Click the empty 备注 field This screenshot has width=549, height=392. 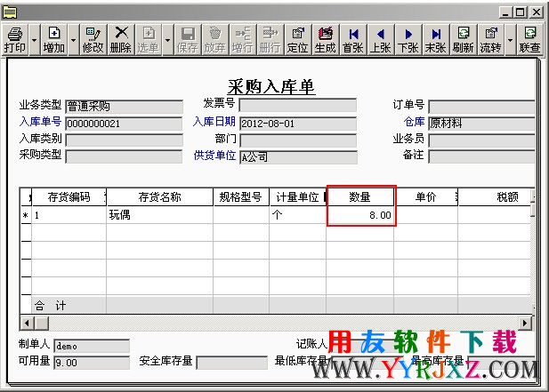coord(482,156)
